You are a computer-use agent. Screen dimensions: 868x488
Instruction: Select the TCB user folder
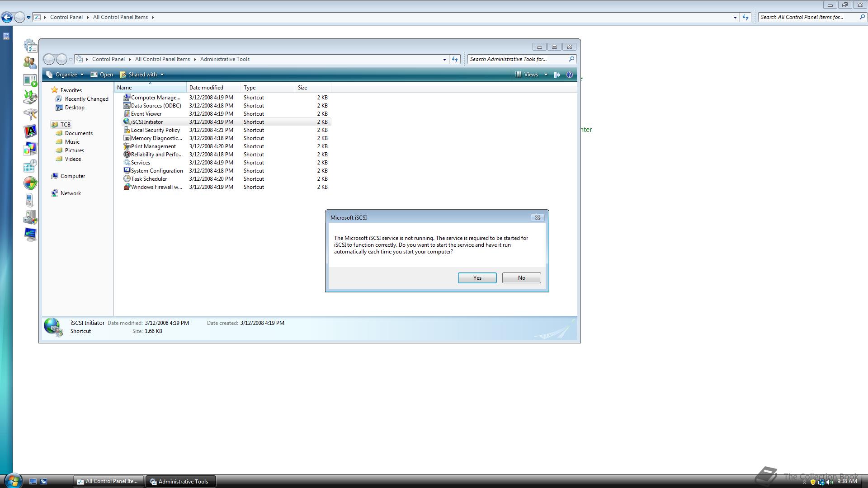click(x=61, y=124)
